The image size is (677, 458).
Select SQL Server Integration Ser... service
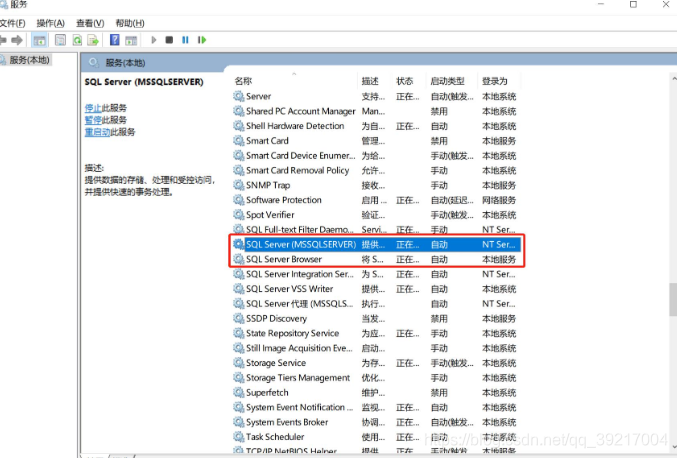(x=300, y=274)
